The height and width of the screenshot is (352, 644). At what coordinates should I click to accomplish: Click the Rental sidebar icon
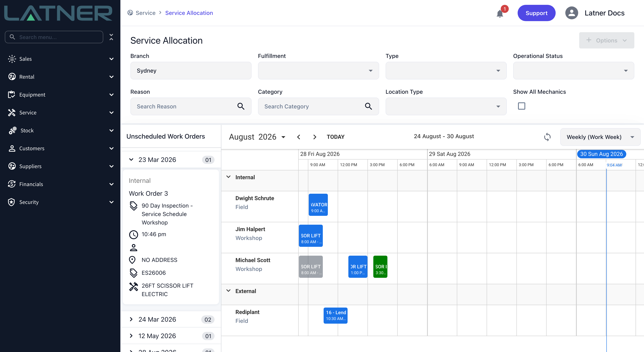coord(12,77)
